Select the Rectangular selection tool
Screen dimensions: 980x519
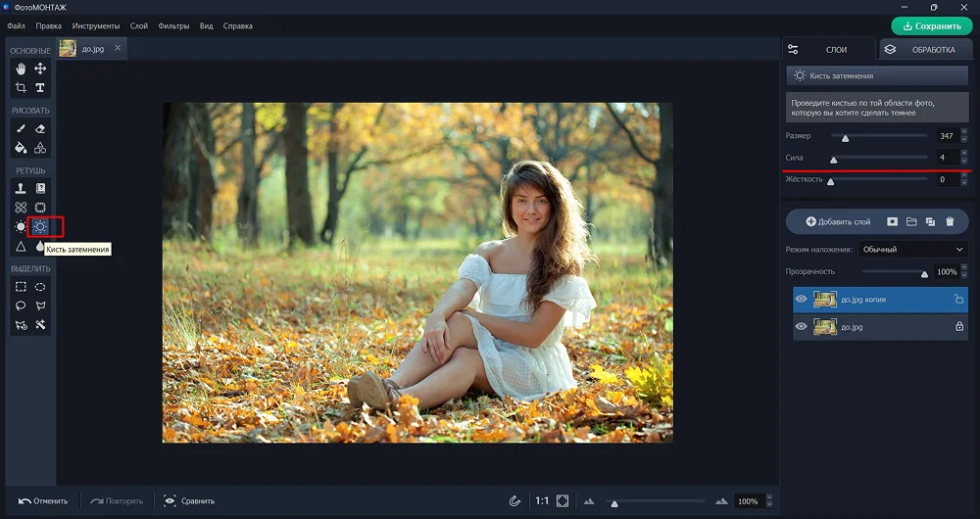(21, 287)
